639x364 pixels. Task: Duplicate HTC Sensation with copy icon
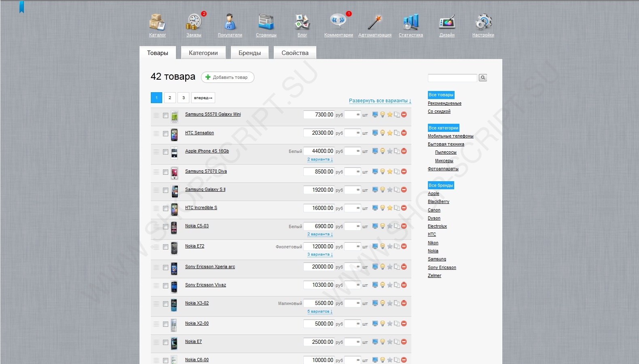click(x=397, y=133)
